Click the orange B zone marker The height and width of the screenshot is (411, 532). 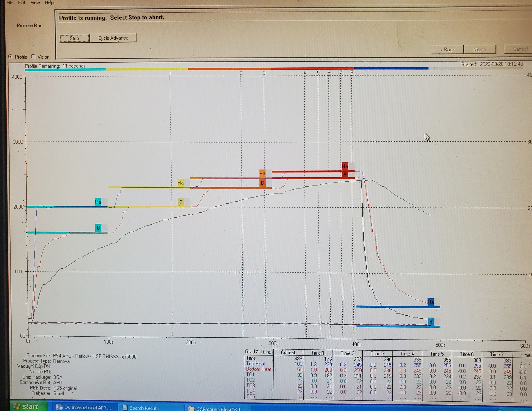[x=262, y=183]
